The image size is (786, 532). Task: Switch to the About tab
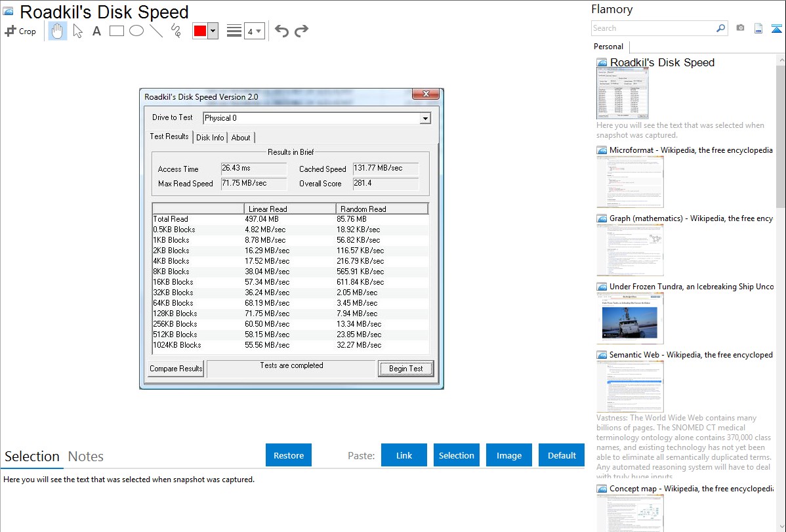pyautogui.click(x=241, y=137)
